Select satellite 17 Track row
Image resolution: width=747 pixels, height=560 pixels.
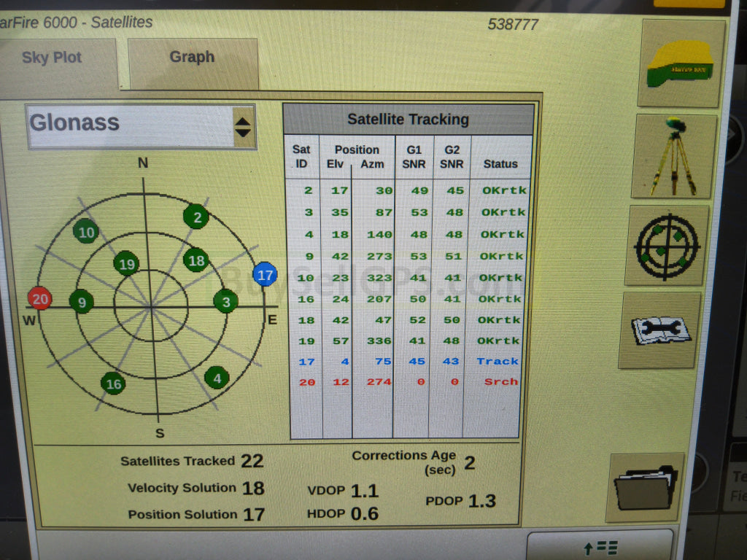409,361
